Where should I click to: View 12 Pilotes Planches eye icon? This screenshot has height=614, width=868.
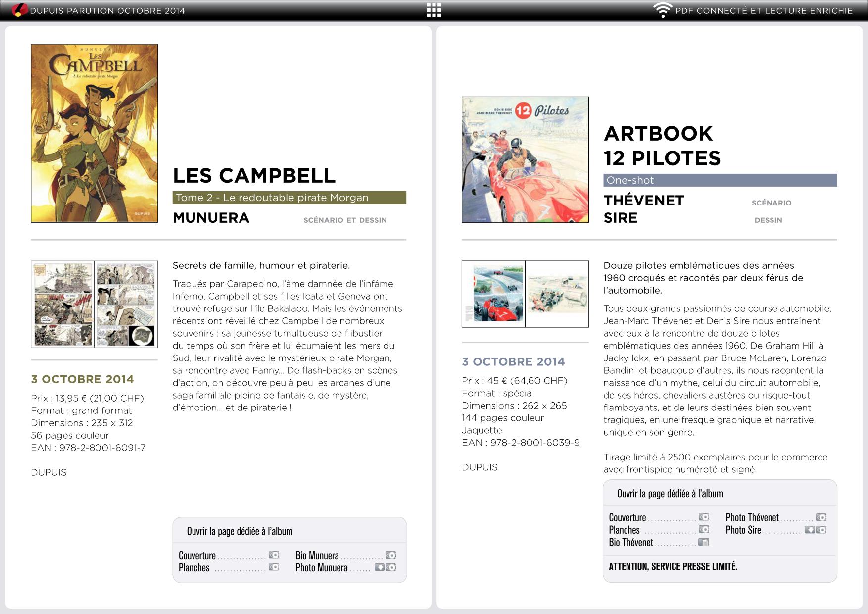coord(704,530)
